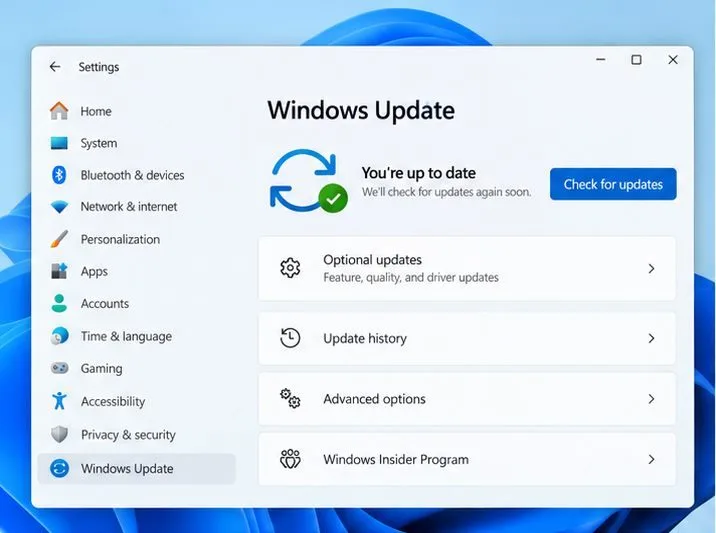Expand Optional updates with its chevron
Screen dimensions: 716x533
point(652,269)
